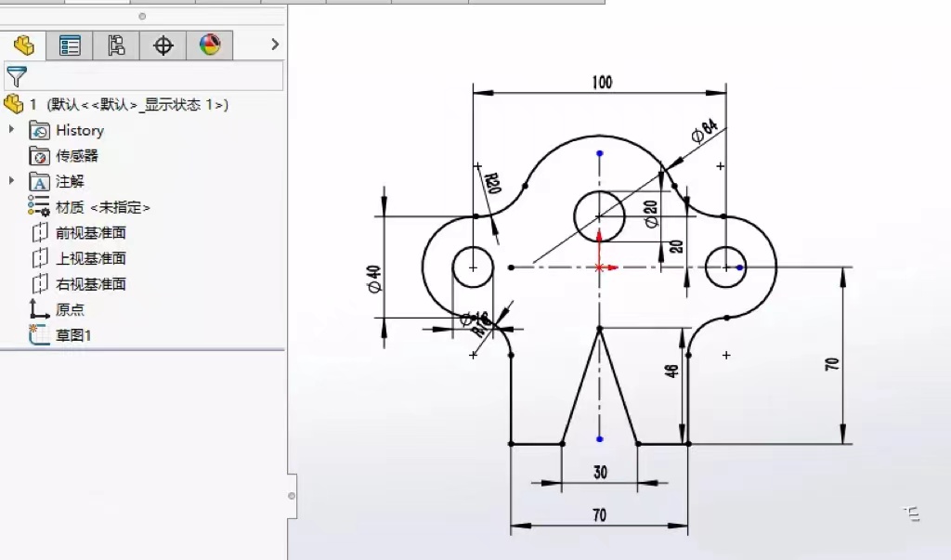
Task: Select the R20 radius dimension
Action: click(494, 182)
